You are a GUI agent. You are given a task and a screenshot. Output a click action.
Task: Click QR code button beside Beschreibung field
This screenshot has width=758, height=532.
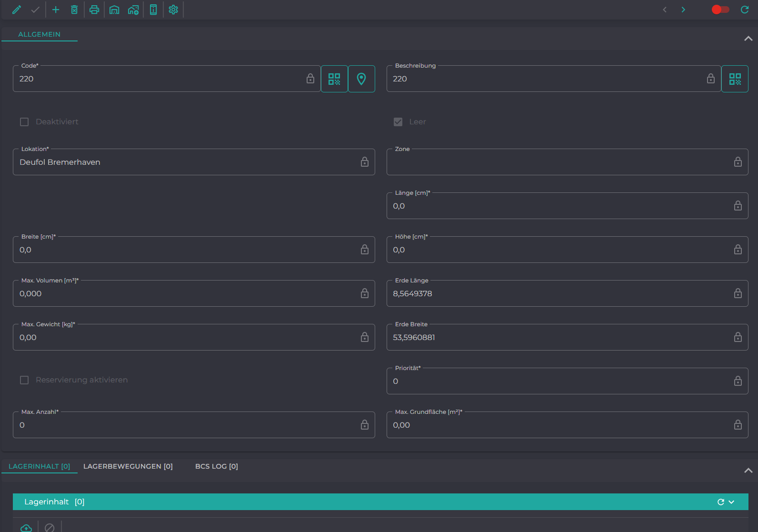coord(735,79)
